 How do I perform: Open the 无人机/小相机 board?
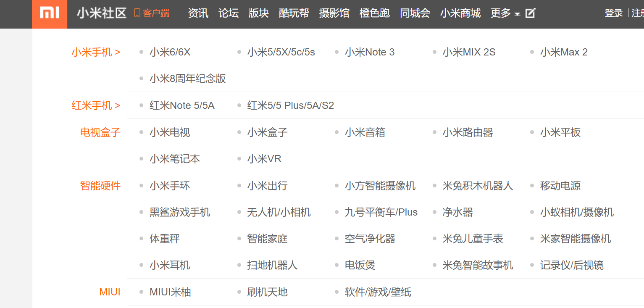pos(279,212)
